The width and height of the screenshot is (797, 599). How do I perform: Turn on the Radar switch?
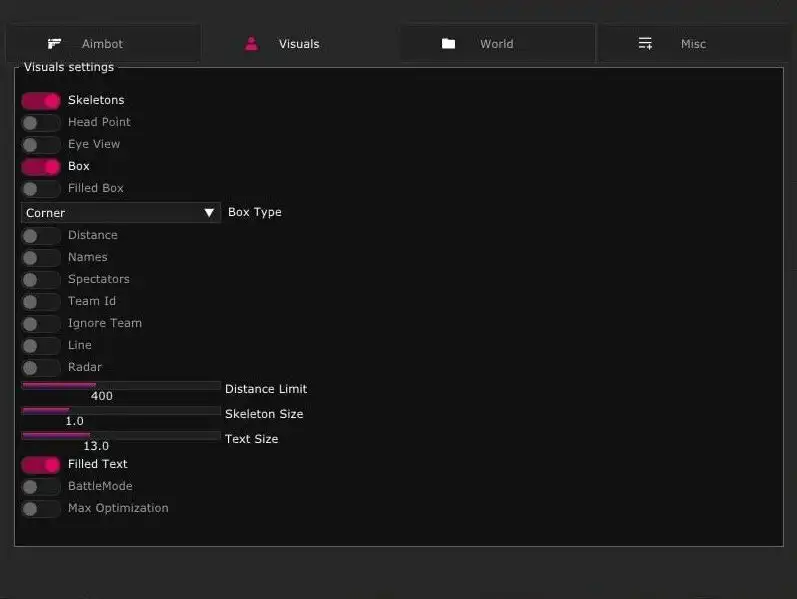point(41,367)
